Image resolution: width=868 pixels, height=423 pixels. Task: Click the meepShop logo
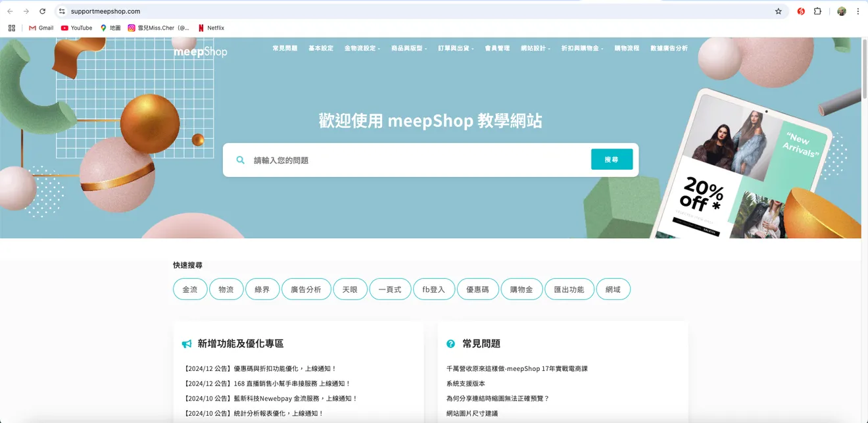pyautogui.click(x=200, y=51)
